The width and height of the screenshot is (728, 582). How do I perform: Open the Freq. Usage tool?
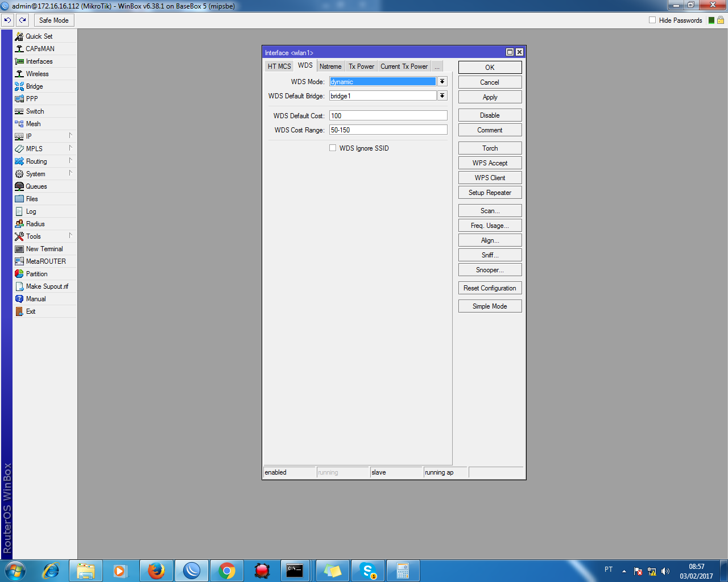click(490, 226)
